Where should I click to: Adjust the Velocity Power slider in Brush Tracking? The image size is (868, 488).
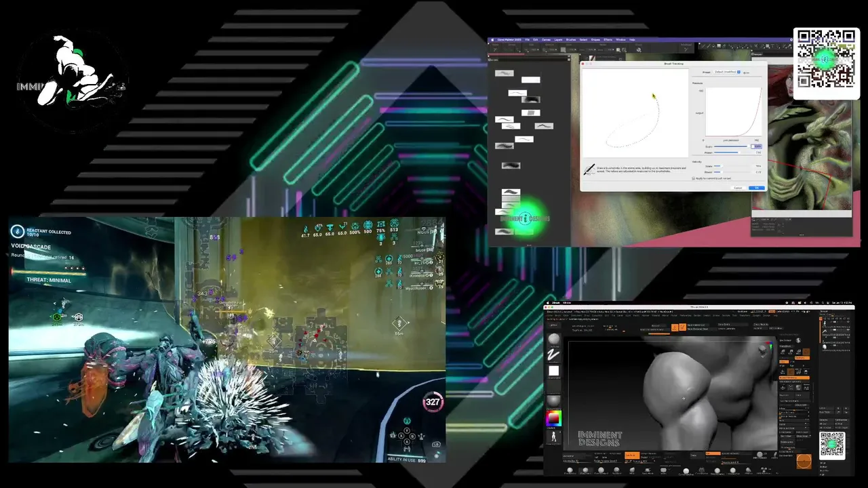[x=731, y=172]
